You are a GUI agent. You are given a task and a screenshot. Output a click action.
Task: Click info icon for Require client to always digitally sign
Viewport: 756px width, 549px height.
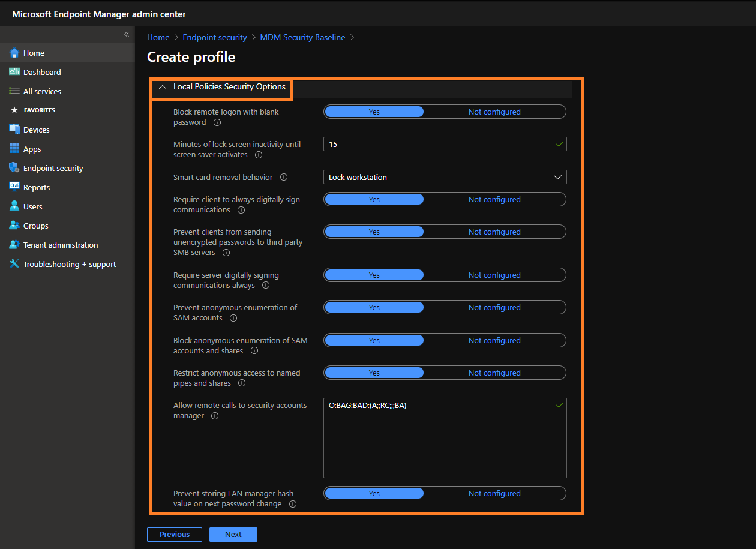(x=241, y=210)
